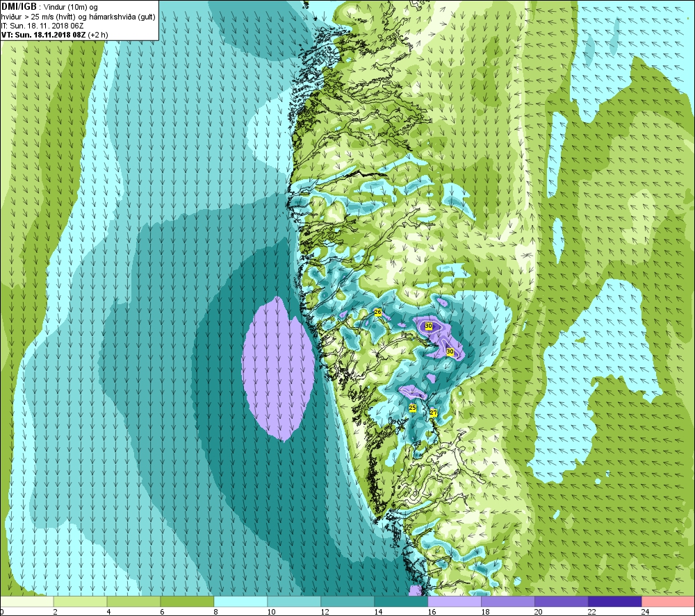Click the yellow gust marker labeled 26

[x=378, y=313]
